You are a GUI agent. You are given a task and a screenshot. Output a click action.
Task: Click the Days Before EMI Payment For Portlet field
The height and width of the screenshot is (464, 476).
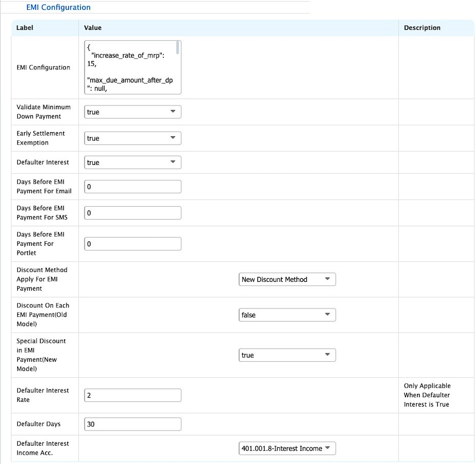133,244
